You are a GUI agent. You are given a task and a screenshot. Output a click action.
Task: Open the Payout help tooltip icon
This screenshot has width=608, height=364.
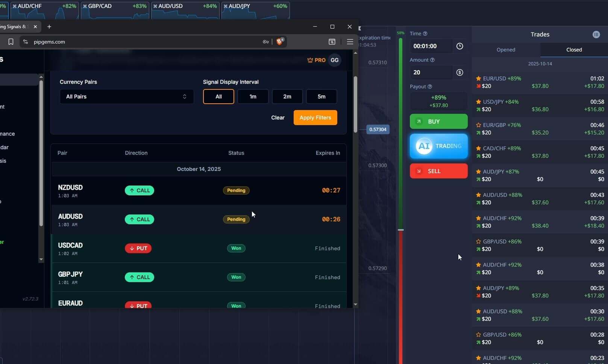(429, 86)
